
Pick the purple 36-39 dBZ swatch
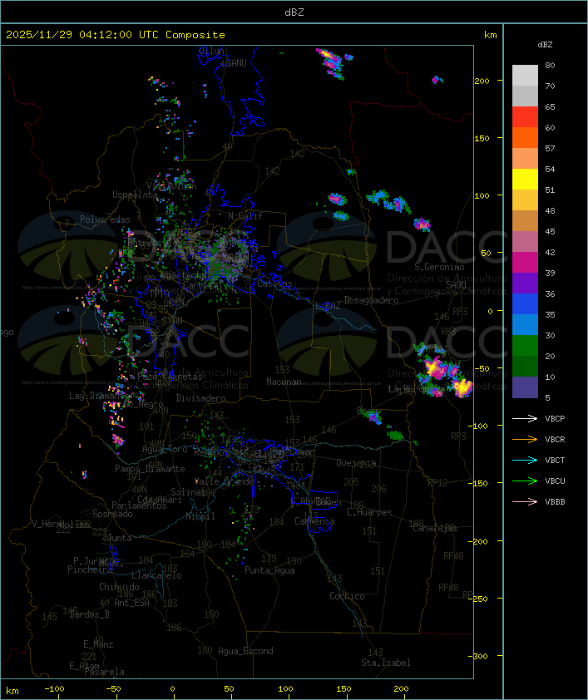pyautogui.click(x=525, y=283)
